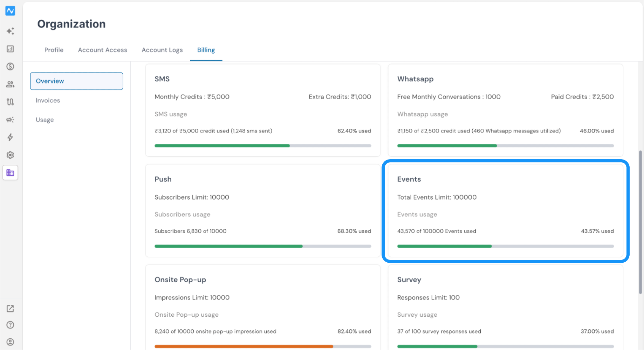Click 'Total Events Limit: 100000' text
Image resolution: width=644 pixels, height=350 pixels.
tap(437, 197)
